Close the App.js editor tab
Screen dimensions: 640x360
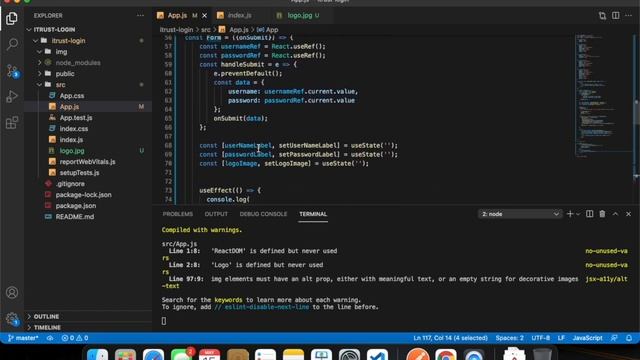point(204,16)
